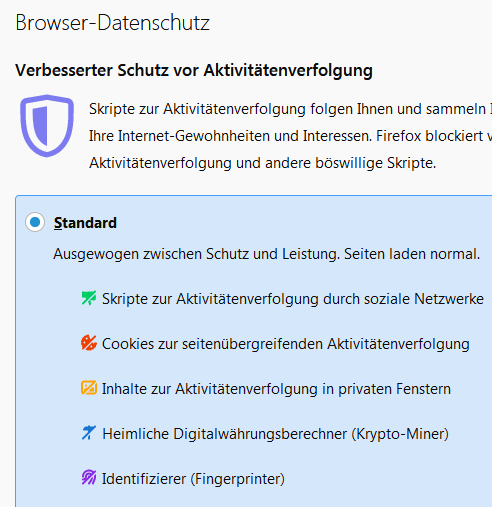The height and width of the screenshot is (507, 492).
Task: Click the red crossed-out cookies icon
Action: click(x=89, y=343)
